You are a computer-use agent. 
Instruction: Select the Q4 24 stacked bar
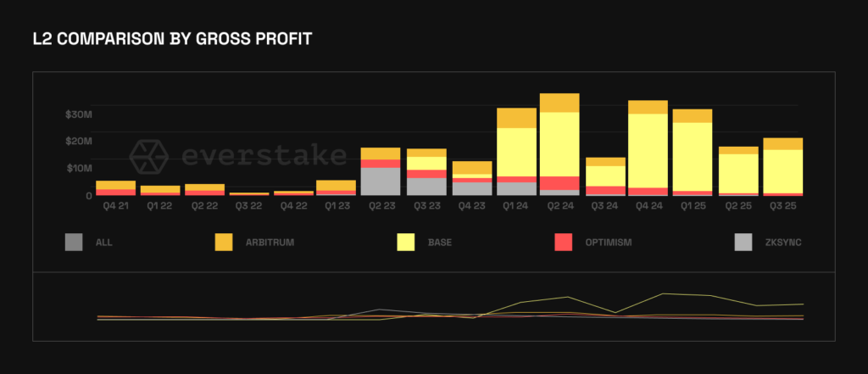[648, 148]
